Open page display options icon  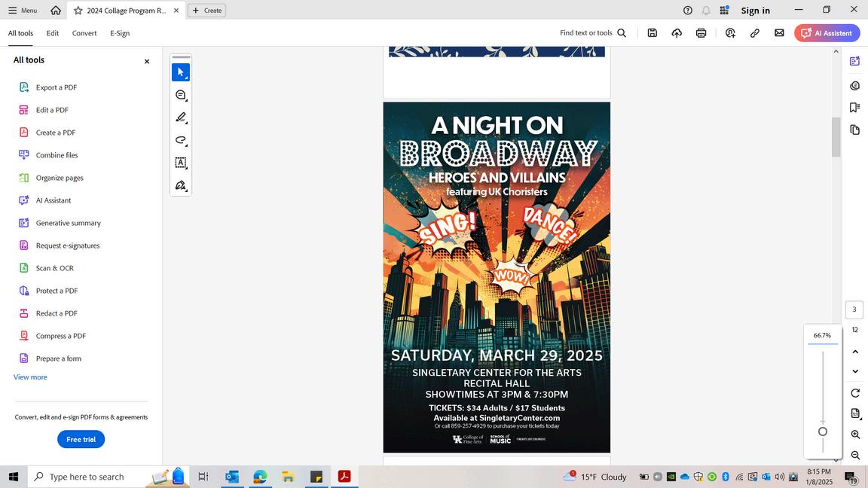point(855,414)
